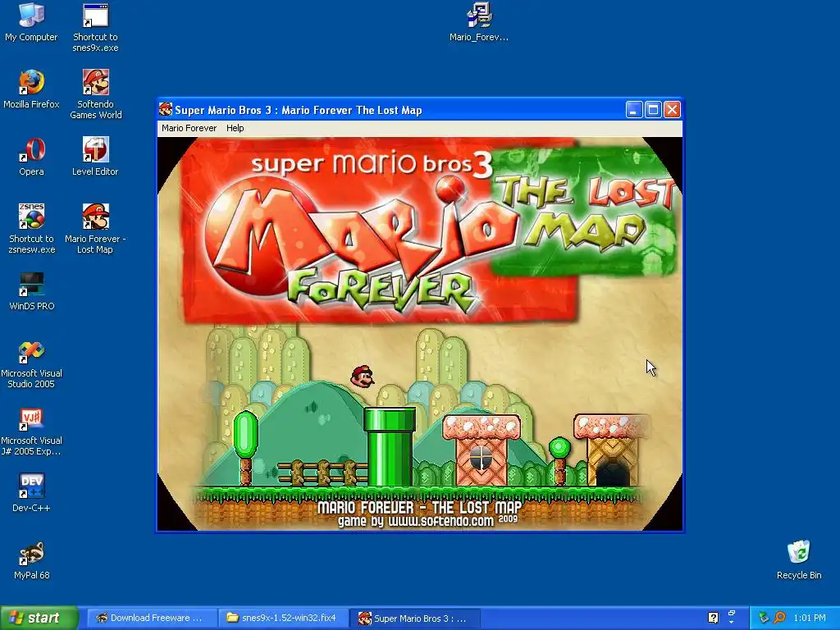
Task: Open the Mario Forever menu
Action: (189, 128)
